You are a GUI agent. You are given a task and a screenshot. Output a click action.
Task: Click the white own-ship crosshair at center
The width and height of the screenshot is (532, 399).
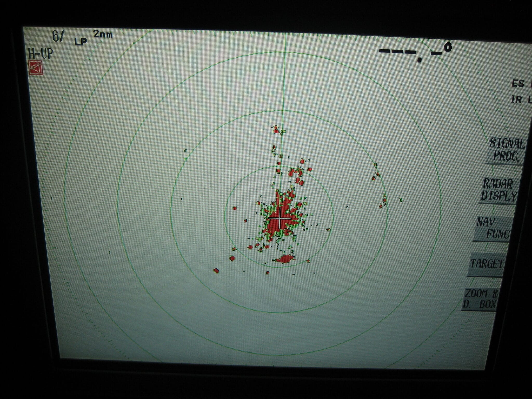click(x=280, y=218)
